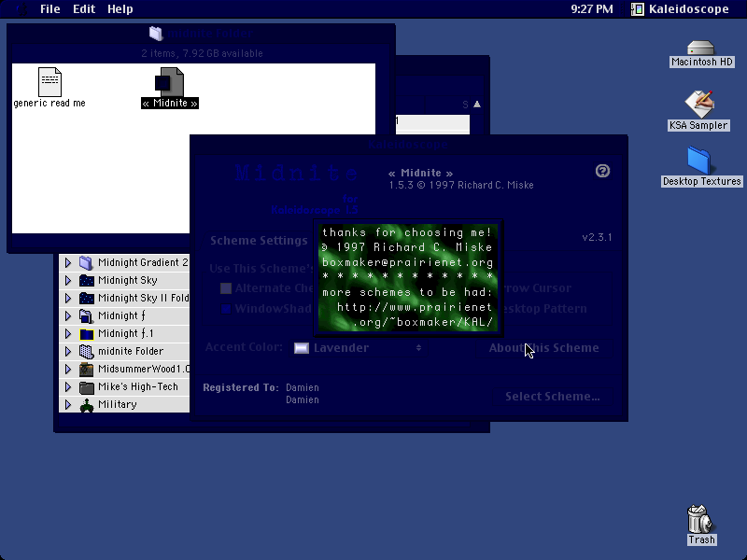Click the Select Scheme... button
Image resolution: width=747 pixels, height=560 pixels.
552,396
